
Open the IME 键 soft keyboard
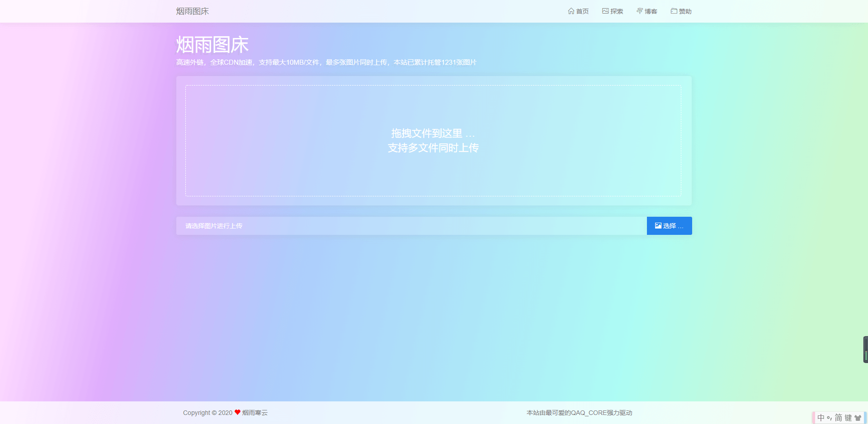click(x=848, y=418)
